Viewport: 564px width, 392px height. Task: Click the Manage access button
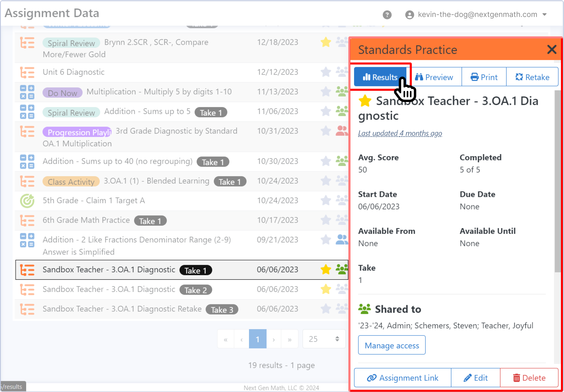tap(392, 345)
